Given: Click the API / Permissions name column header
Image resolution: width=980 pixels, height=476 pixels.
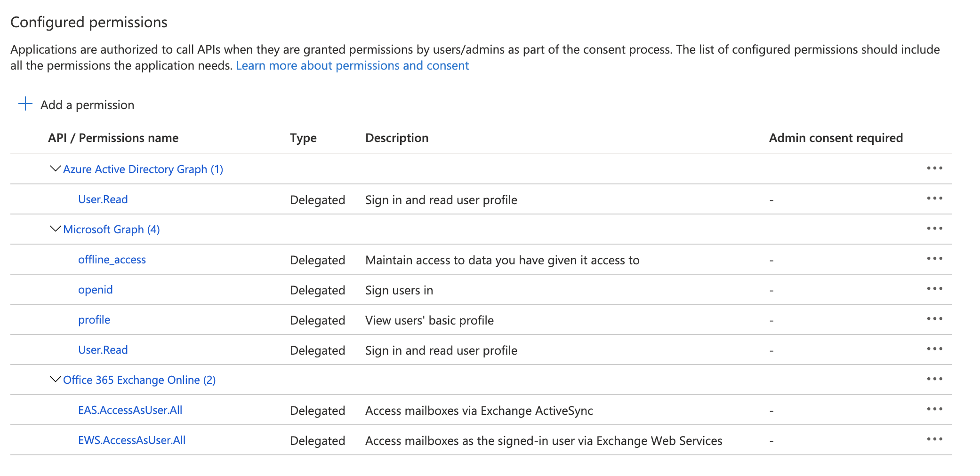Looking at the screenshot, I should (112, 138).
